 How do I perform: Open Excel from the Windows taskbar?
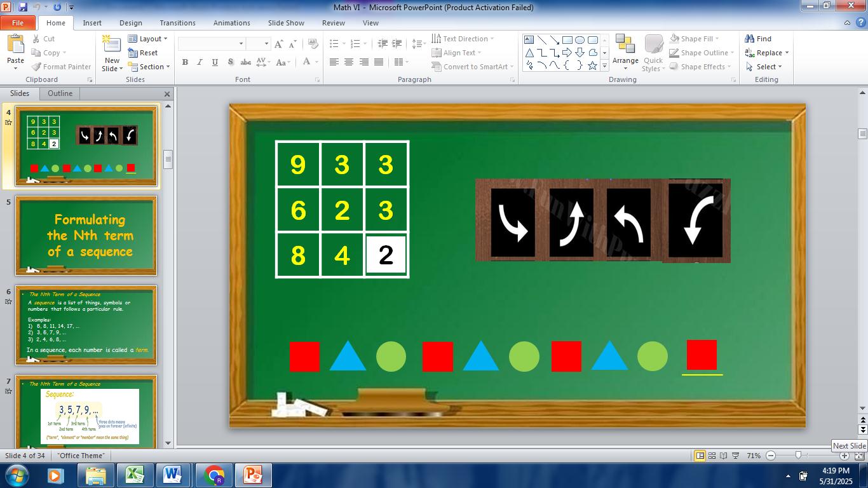[x=134, y=475]
